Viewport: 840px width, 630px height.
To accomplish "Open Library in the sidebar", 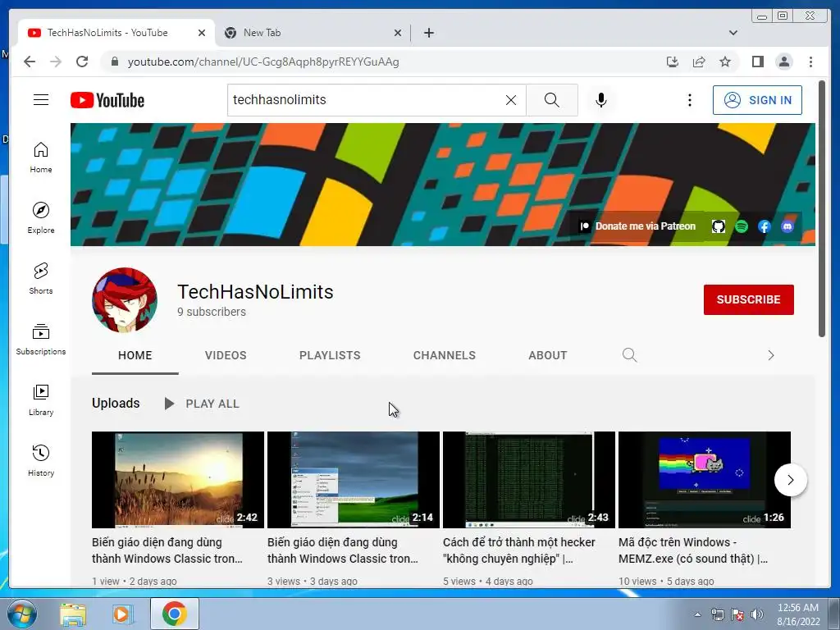I will (x=41, y=400).
